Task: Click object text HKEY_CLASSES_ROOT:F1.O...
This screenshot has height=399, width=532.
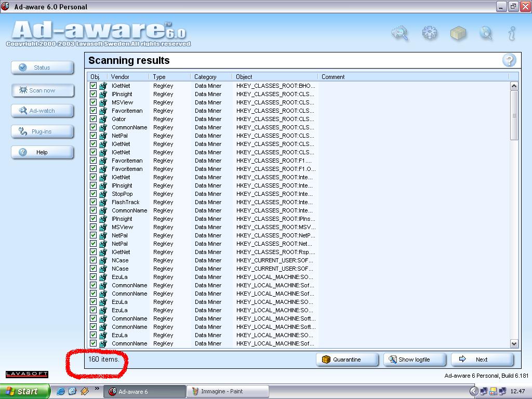Action: click(276, 169)
